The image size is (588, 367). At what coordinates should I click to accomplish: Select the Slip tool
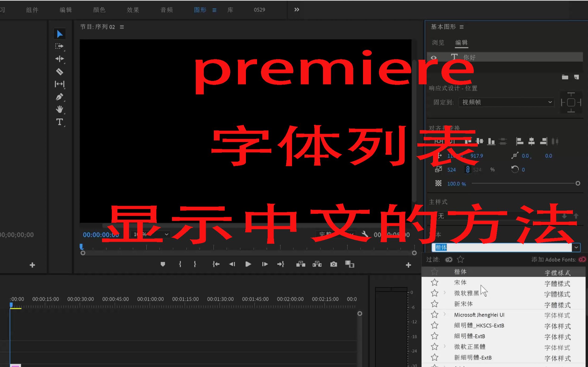pos(59,84)
